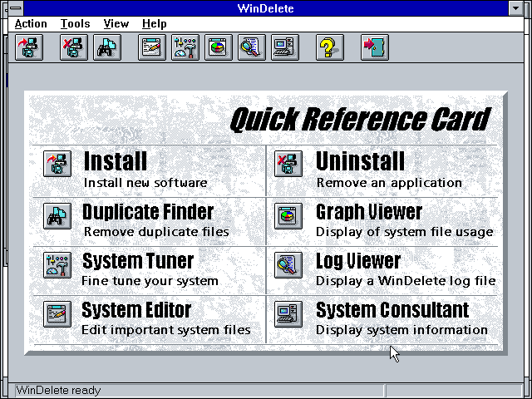This screenshot has height=399, width=532.
Task: Click 'Display system information' text
Action: tap(401, 330)
